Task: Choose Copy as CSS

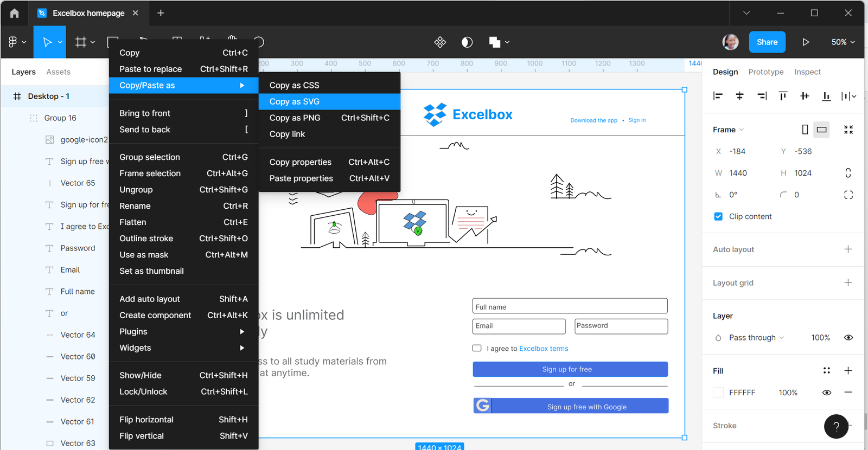Action: pyautogui.click(x=329, y=85)
